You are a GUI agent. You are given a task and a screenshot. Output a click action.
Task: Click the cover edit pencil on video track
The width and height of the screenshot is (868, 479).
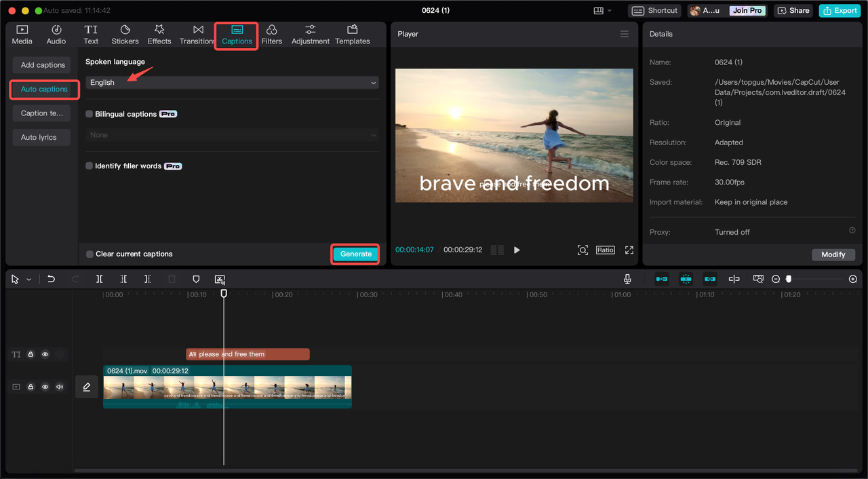pyautogui.click(x=87, y=387)
